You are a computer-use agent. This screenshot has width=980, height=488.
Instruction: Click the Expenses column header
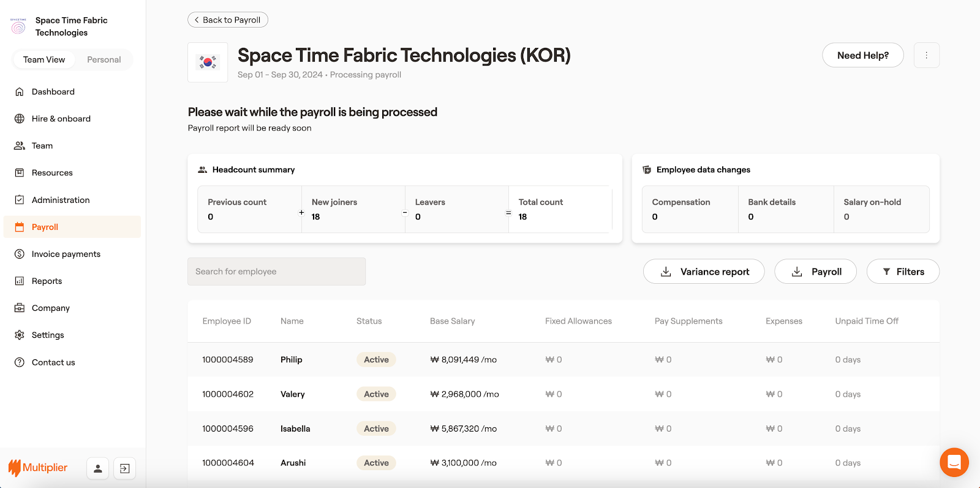pos(784,321)
